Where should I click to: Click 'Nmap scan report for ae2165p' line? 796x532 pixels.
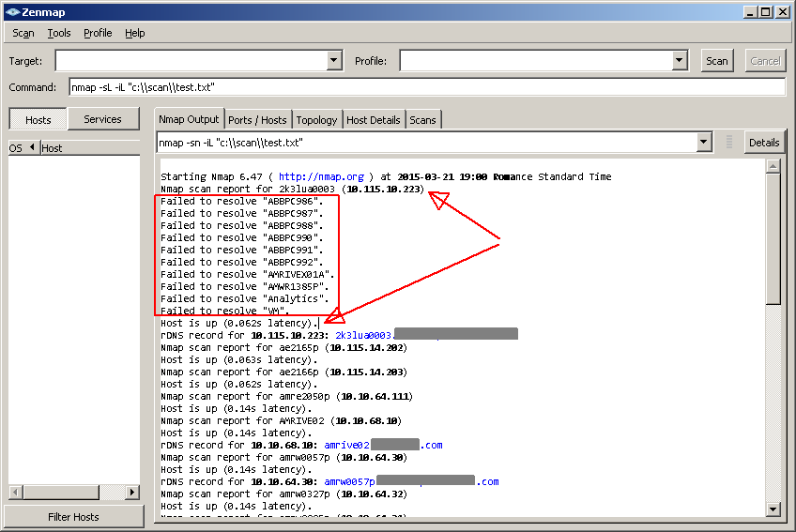[x=283, y=348]
